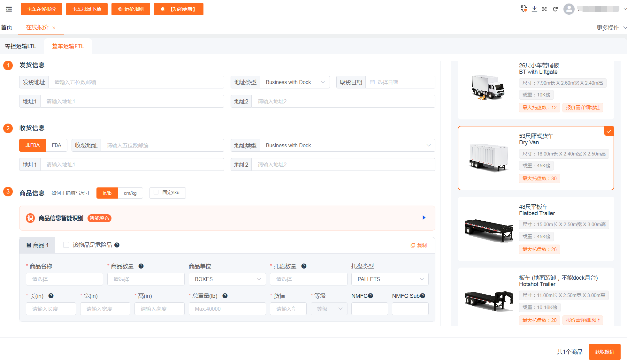627x364 pixels.
Task: Open the language translate icon
Action: [524, 9]
